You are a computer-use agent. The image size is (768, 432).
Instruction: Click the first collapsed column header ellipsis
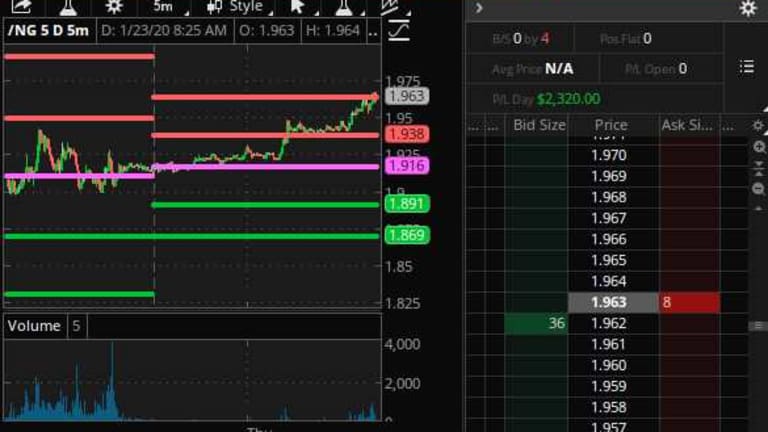point(474,126)
